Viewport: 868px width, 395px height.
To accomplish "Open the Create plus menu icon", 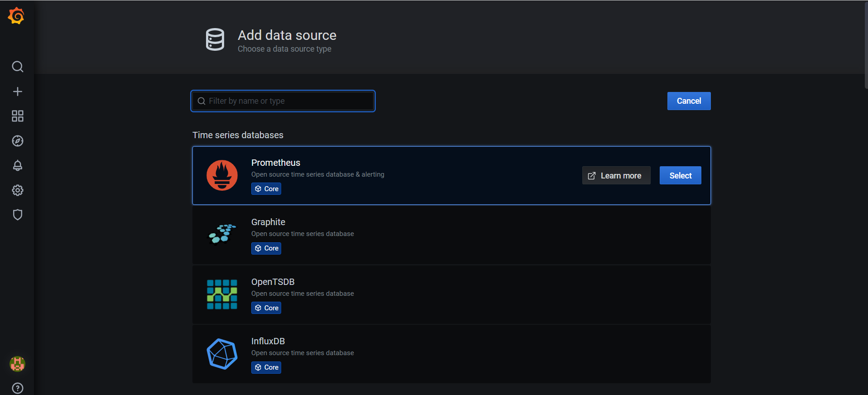I will pyautogui.click(x=17, y=92).
